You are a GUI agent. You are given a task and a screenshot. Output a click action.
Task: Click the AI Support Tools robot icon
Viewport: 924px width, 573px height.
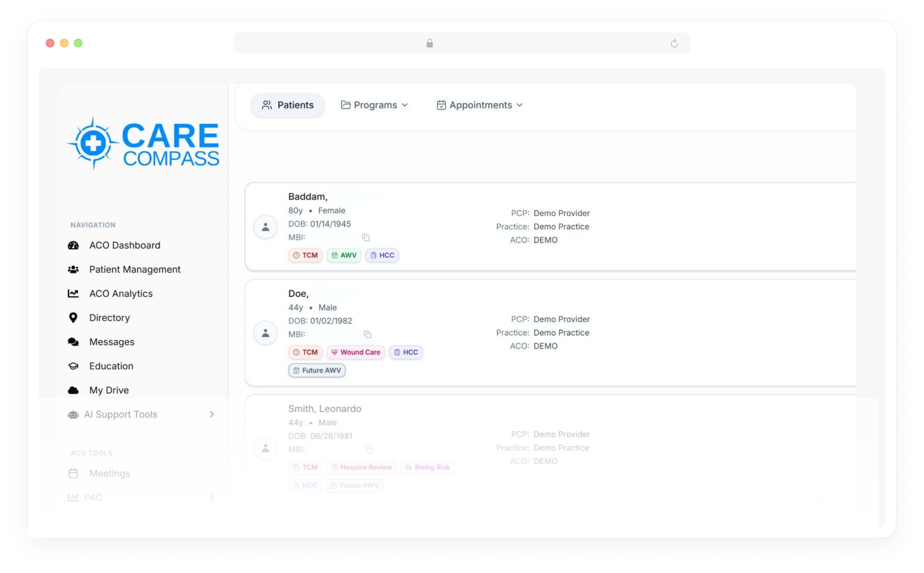point(73,415)
